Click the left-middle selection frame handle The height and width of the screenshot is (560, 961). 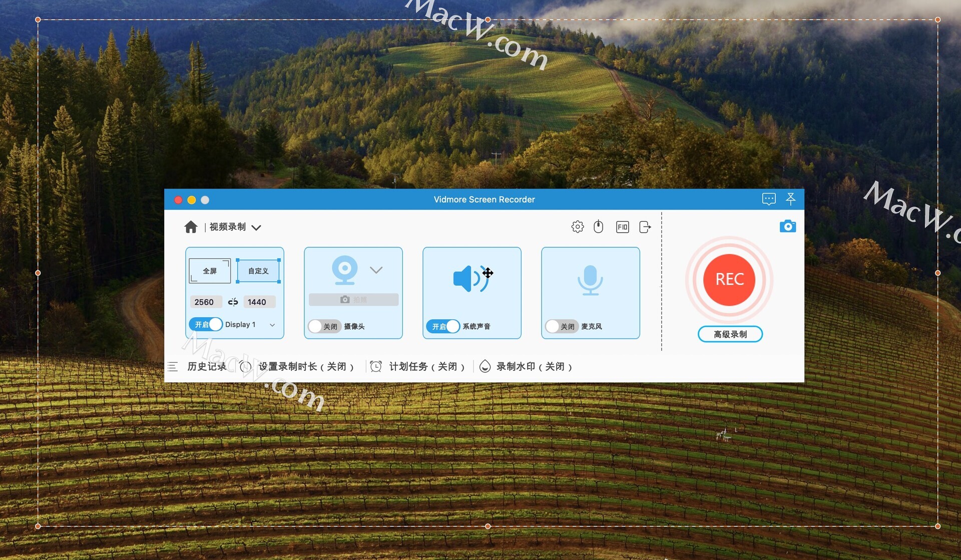[x=38, y=273]
